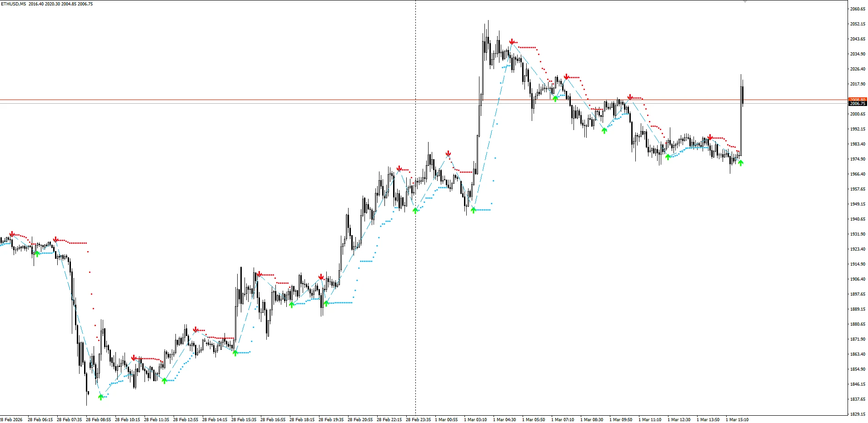The height and width of the screenshot is (423, 868).
Task: Click the 2060.65 label at the top of the price scale
Action: click(x=858, y=9)
